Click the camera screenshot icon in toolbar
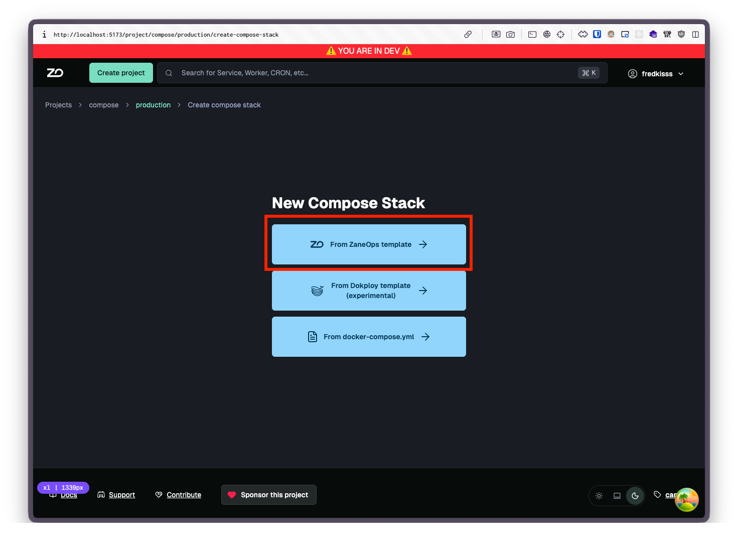Viewport: 738px width, 560px height. (510, 35)
